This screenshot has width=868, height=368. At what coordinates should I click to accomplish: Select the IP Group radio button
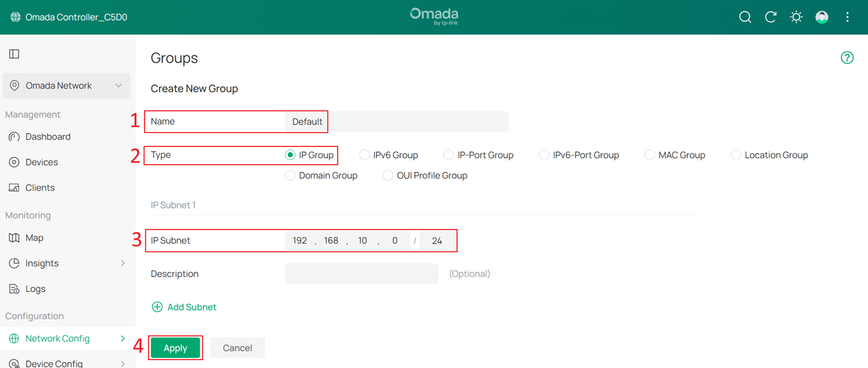tap(290, 155)
